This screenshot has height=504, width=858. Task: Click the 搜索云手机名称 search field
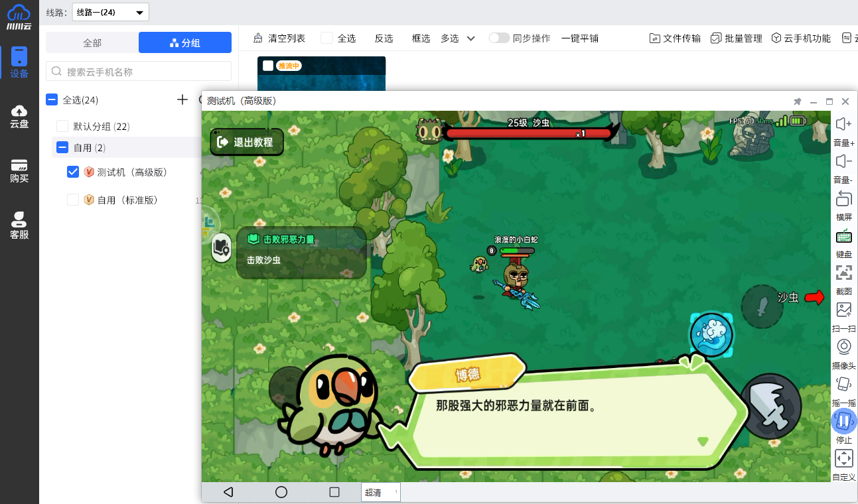(139, 72)
